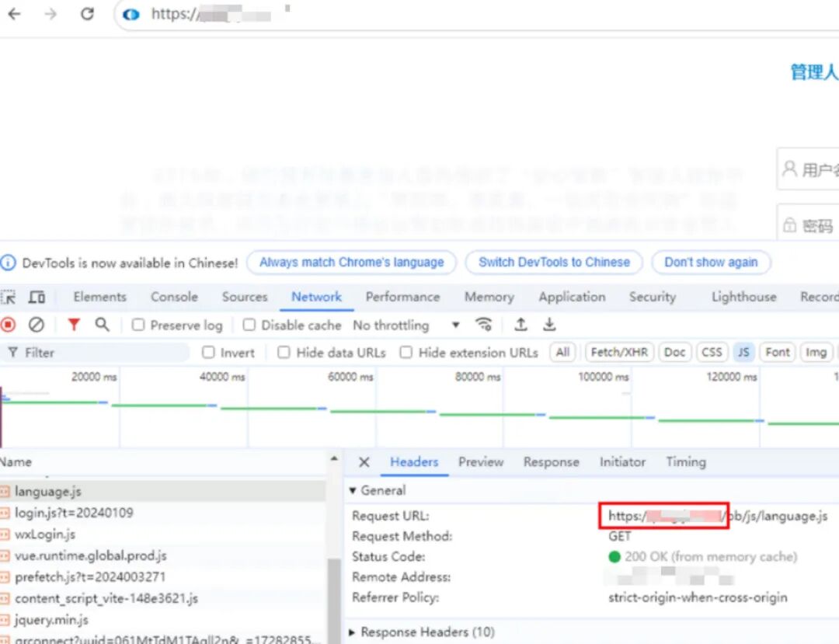Enable the Preserve log checkbox
This screenshot has width=839, height=644.
coord(138,325)
